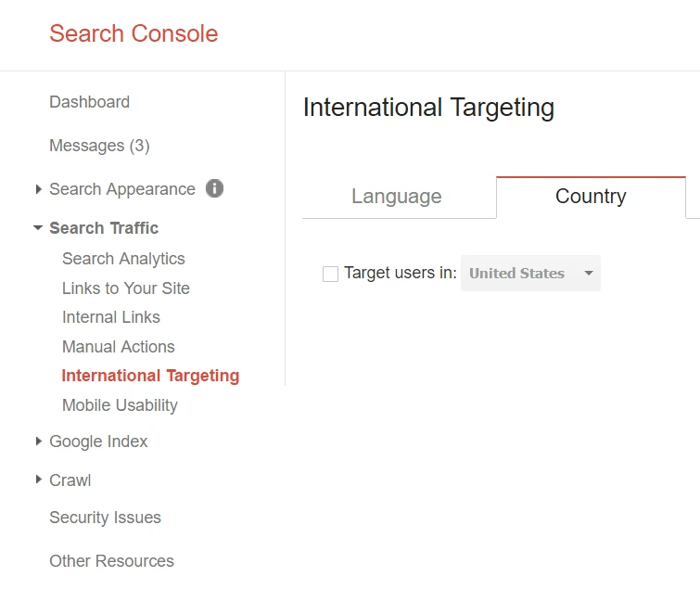Viewport: 700px width, 589px height.
Task: Open Internal Links report
Action: coord(111,317)
